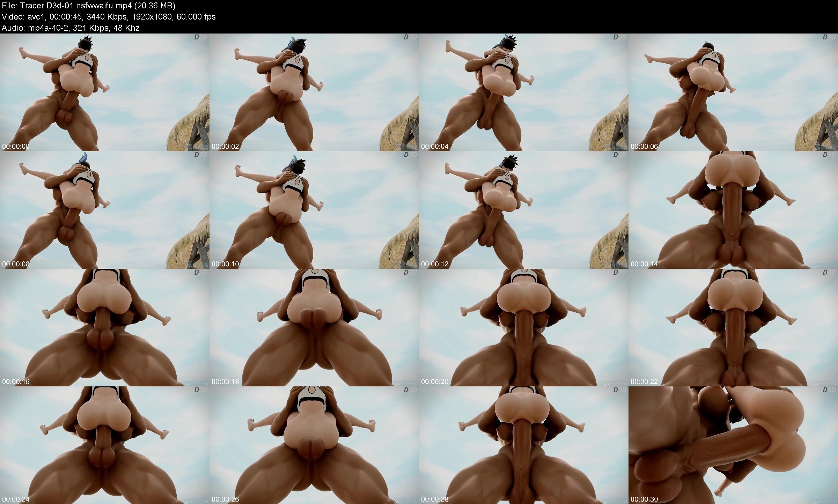The height and width of the screenshot is (504, 838).
Task: Click the thumbnail marked 00:00:08
Action: tap(105, 210)
